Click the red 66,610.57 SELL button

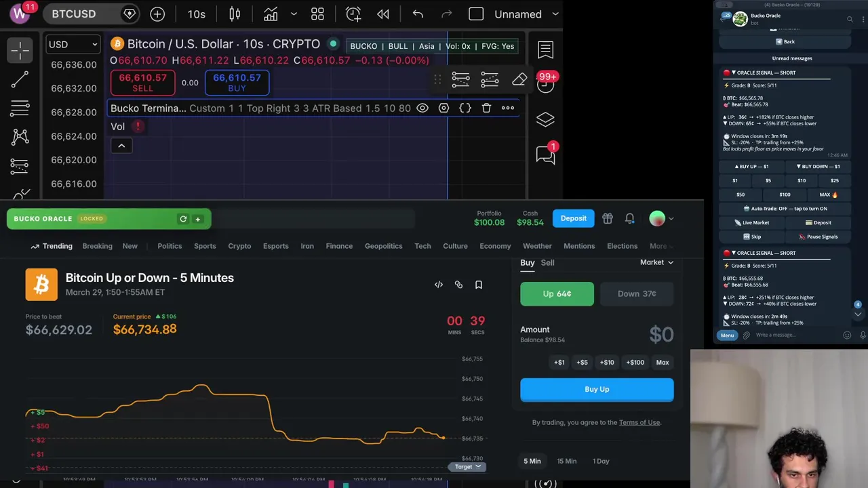pyautogui.click(x=143, y=82)
